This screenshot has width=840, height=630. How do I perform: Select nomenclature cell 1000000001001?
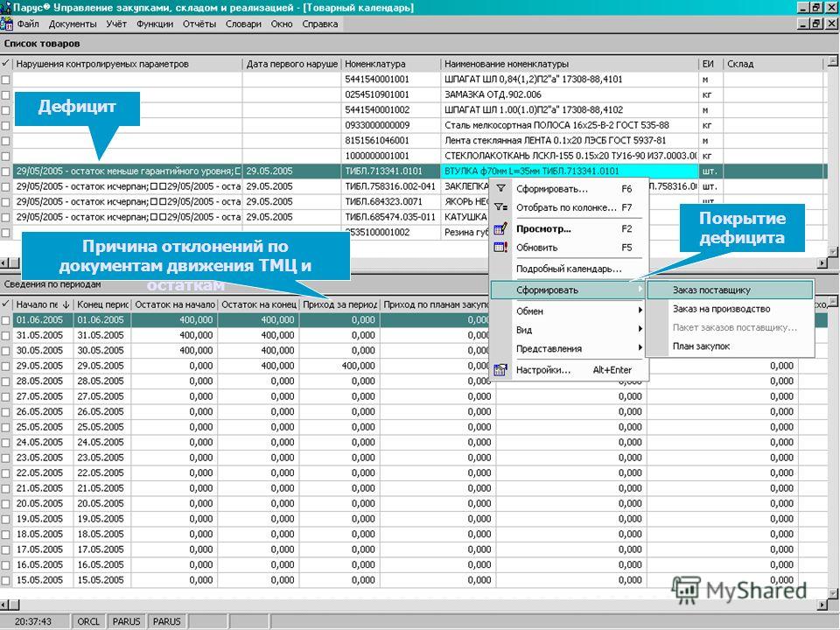(390, 156)
